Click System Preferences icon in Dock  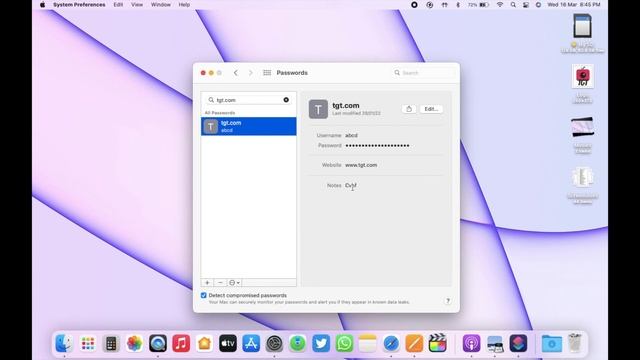tap(274, 343)
